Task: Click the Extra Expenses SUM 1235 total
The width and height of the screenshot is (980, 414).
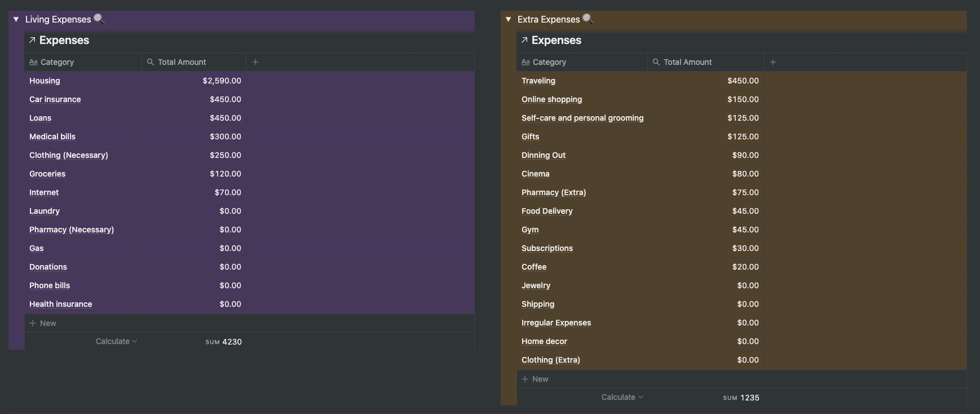Action: (741, 398)
